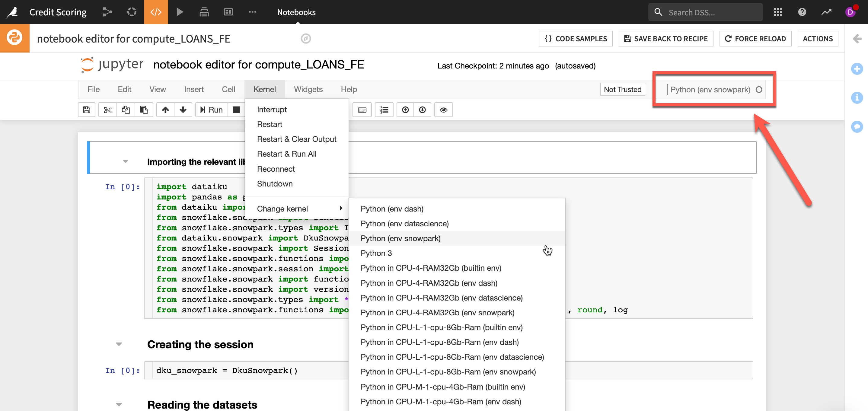Click the save notebook floppy disk icon

[87, 110]
